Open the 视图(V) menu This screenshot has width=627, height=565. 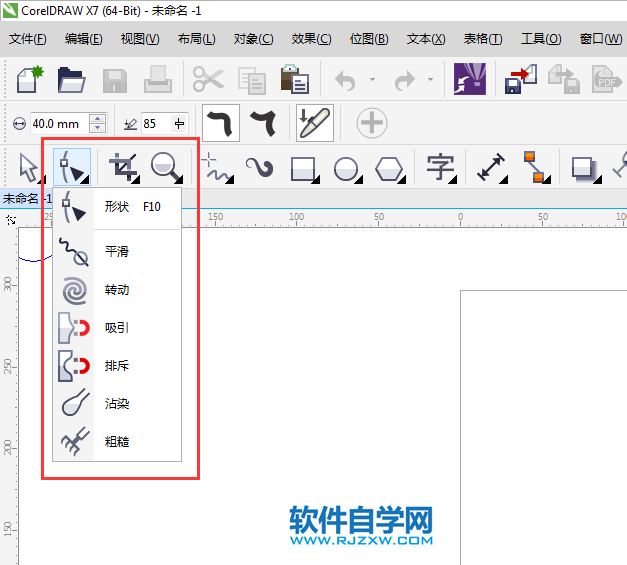tap(140, 39)
